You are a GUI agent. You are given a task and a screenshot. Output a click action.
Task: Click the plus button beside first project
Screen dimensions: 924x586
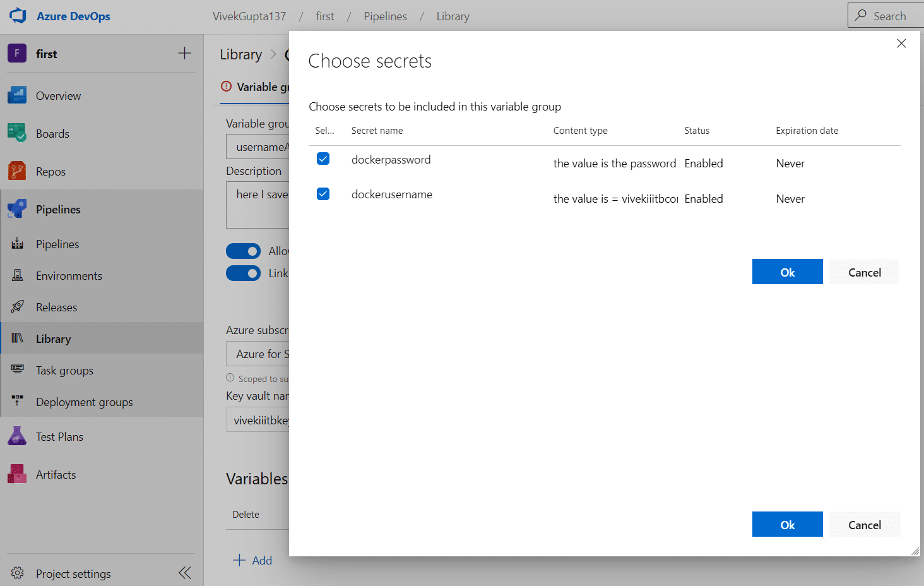(x=184, y=54)
